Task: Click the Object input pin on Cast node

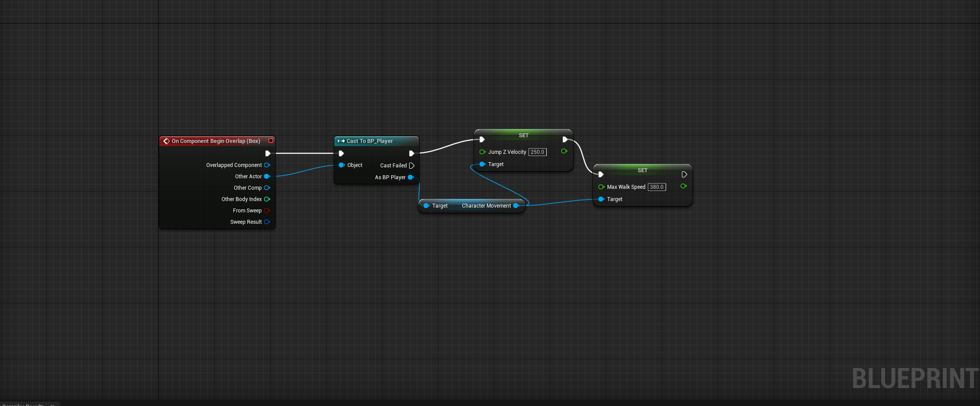Action: click(341, 165)
